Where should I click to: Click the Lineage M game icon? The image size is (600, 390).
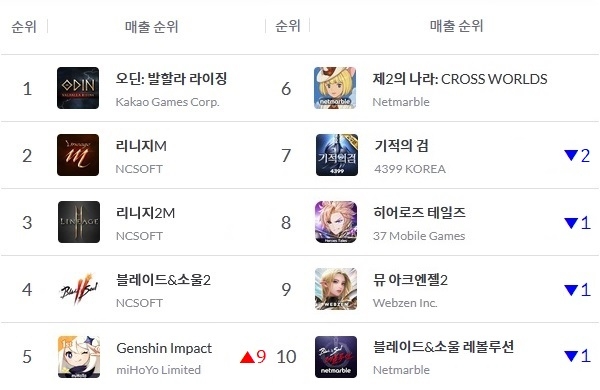pos(78,155)
